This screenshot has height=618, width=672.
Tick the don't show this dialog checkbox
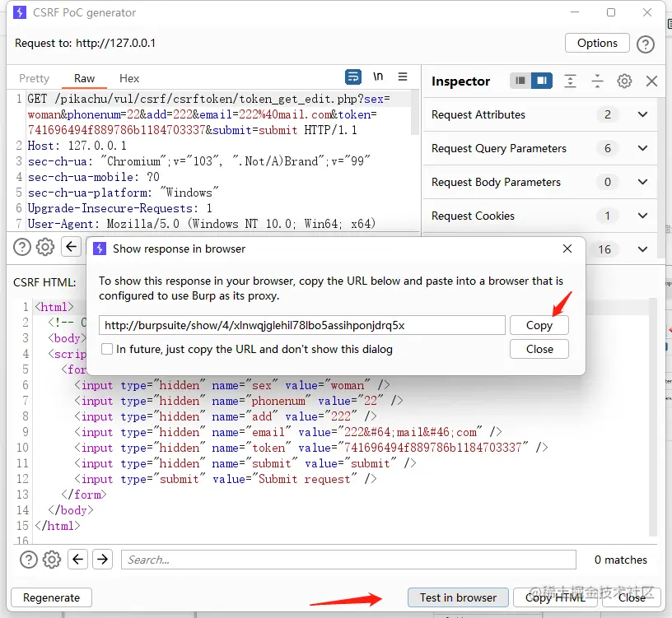point(107,349)
